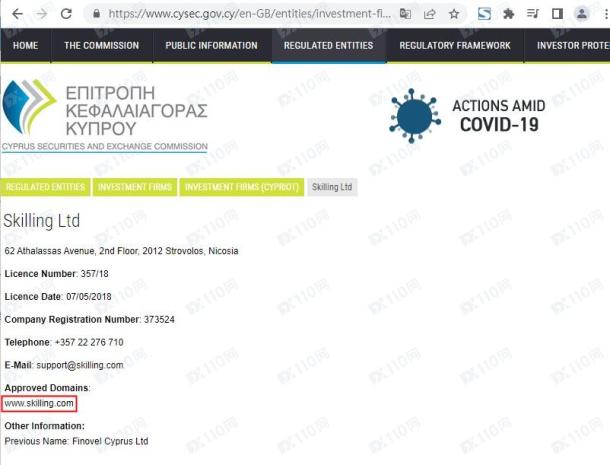
Task: Open the user profile avatar icon
Action: (582, 14)
